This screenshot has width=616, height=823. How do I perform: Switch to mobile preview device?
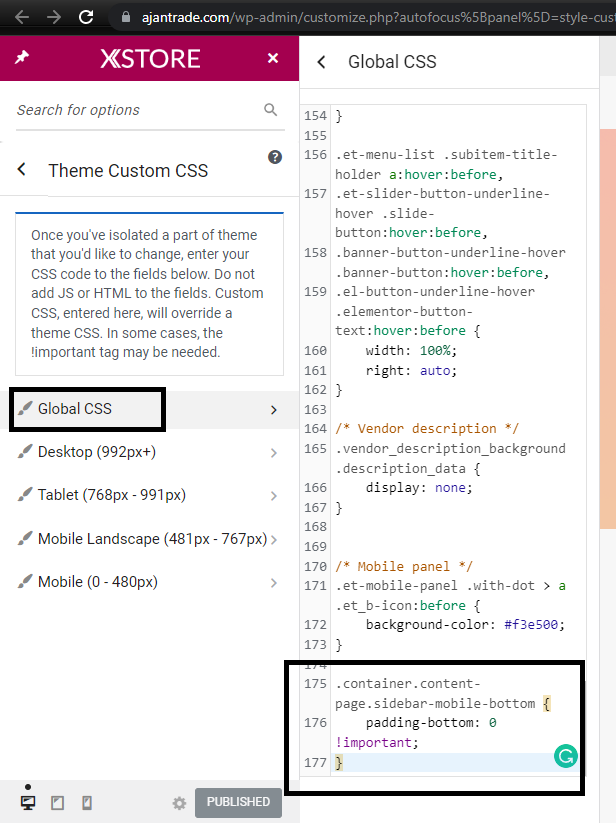87,803
